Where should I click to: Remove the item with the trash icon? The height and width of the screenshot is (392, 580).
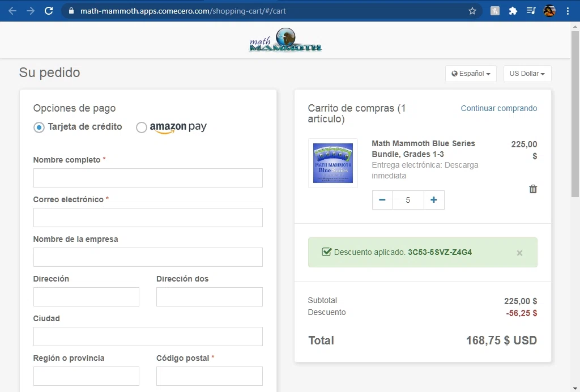(x=533, y=189)
